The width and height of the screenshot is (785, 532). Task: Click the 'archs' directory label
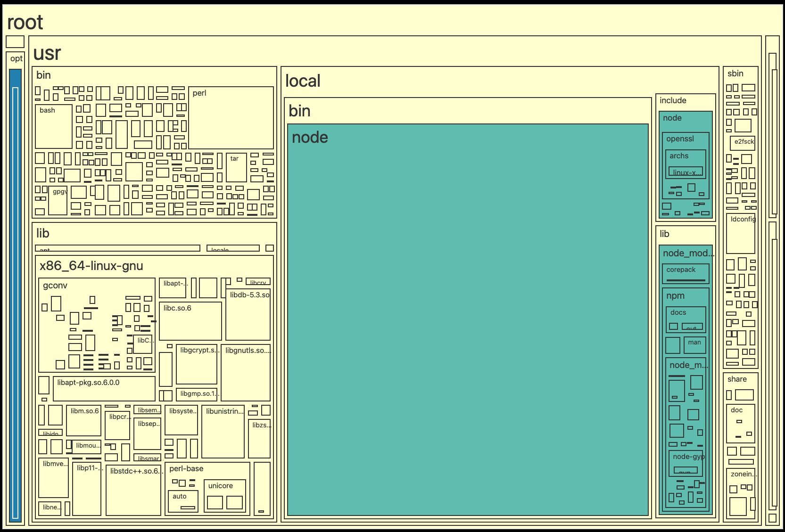(x=679, y=156)
